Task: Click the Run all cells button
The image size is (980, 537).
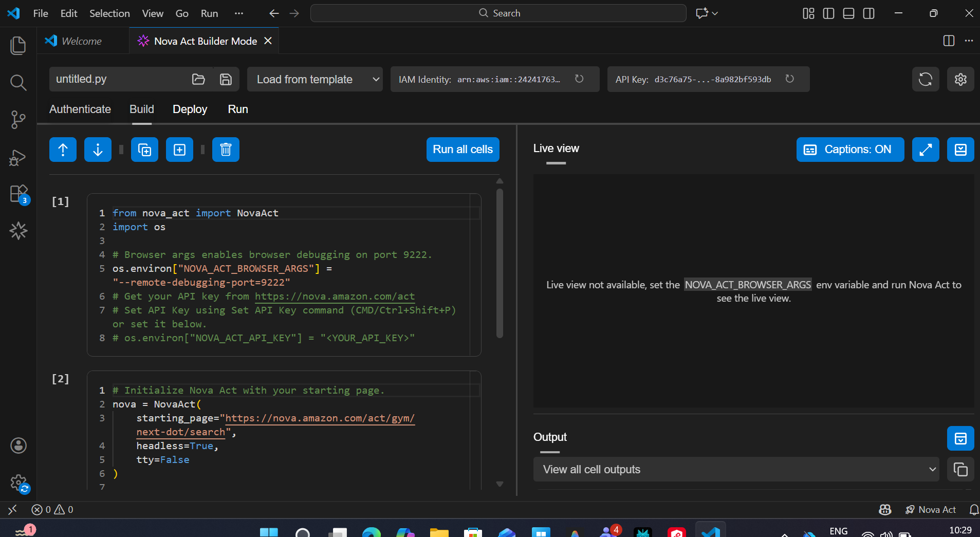Action: pos(462,150)
